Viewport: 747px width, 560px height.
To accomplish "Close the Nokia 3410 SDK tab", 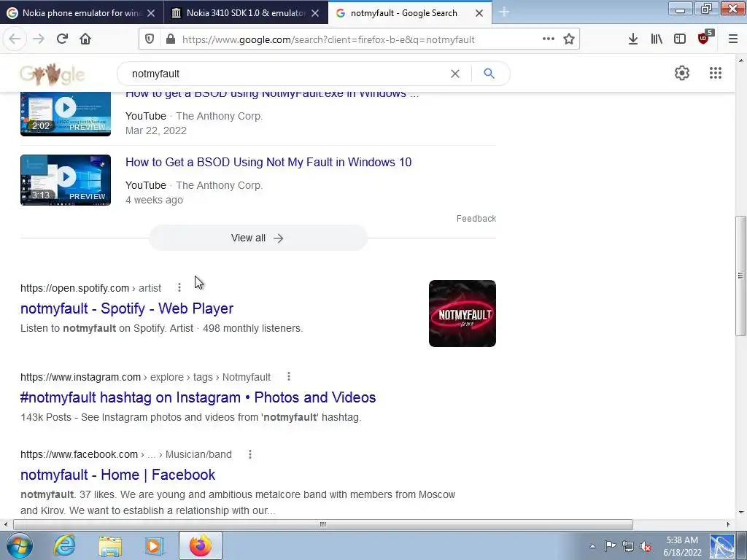I will click(x=315, y=13).
